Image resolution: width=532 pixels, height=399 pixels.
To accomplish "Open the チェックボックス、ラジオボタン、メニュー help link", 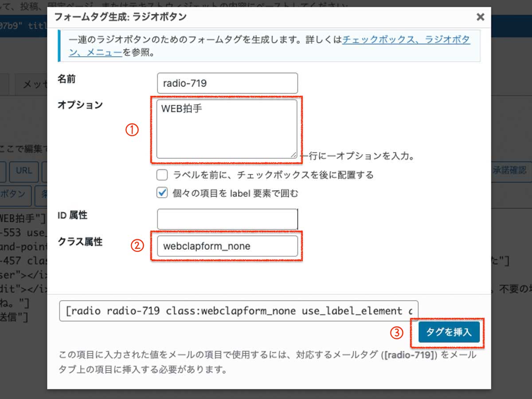I will tap(406, 40).
